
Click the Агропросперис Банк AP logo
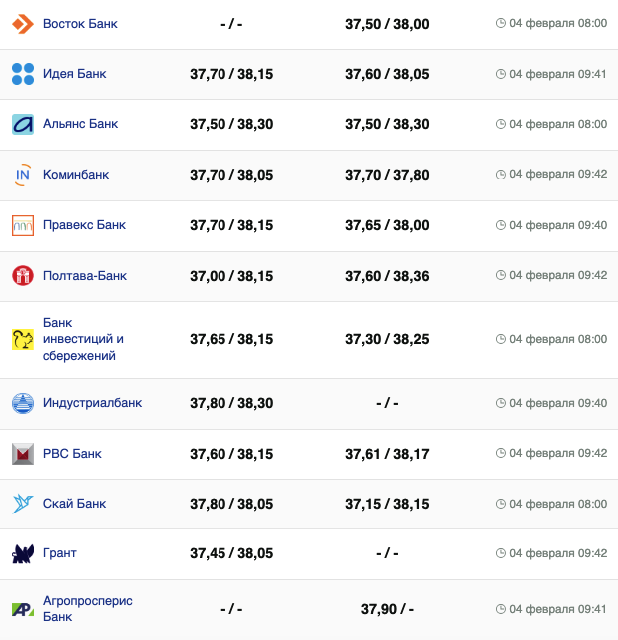23,608
